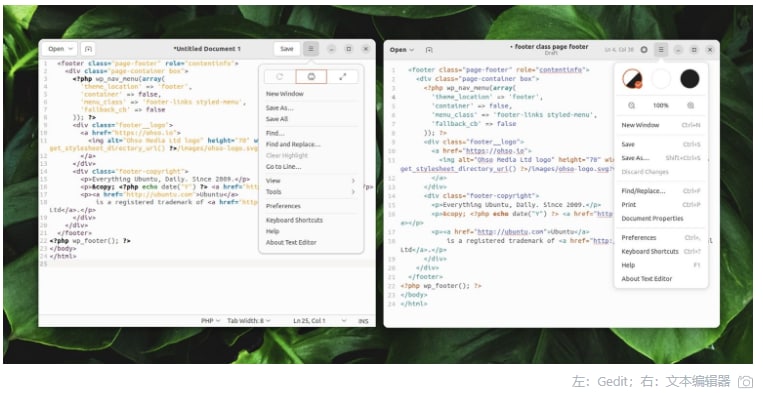Open the Text Editor Open dropdown
This screenshot has height=393, width=763.
(402, 50)
